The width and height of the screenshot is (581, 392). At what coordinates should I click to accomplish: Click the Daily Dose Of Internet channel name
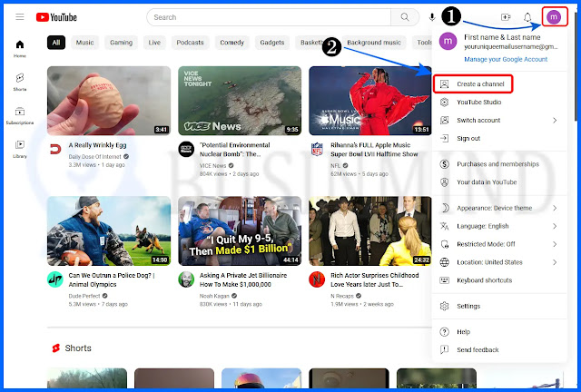pos(94,157)
